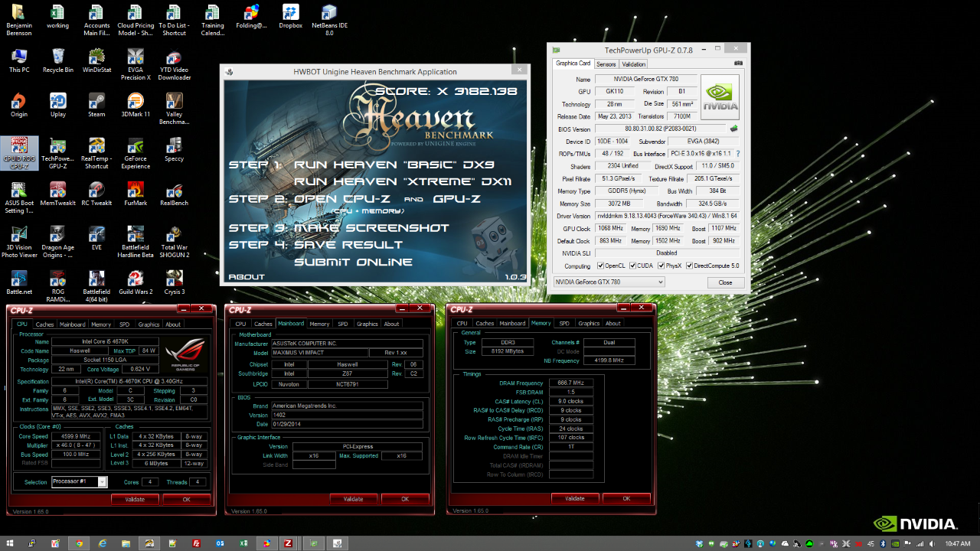Image resolution: width=980 pixels, height=551 pixels.
Task: Open the YTD Video Downloader icon
Action: click(x=175, y=64)
